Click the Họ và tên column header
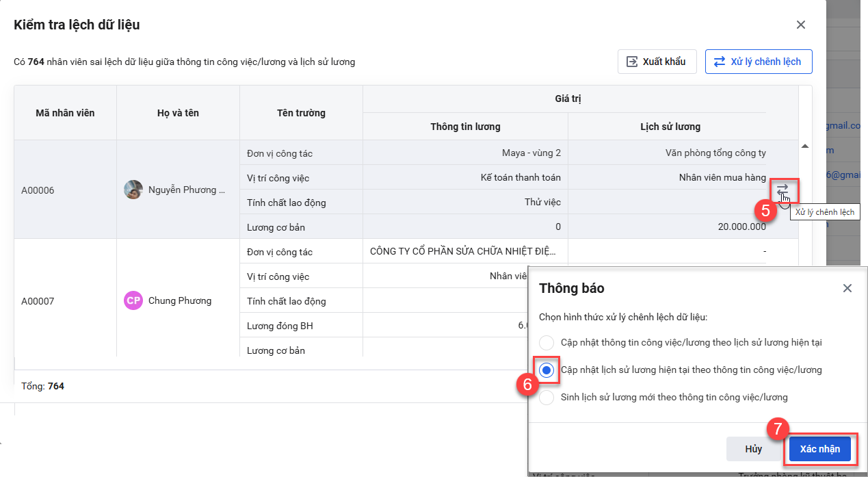Viewport: 868px width, 477px height. (178, 113)
